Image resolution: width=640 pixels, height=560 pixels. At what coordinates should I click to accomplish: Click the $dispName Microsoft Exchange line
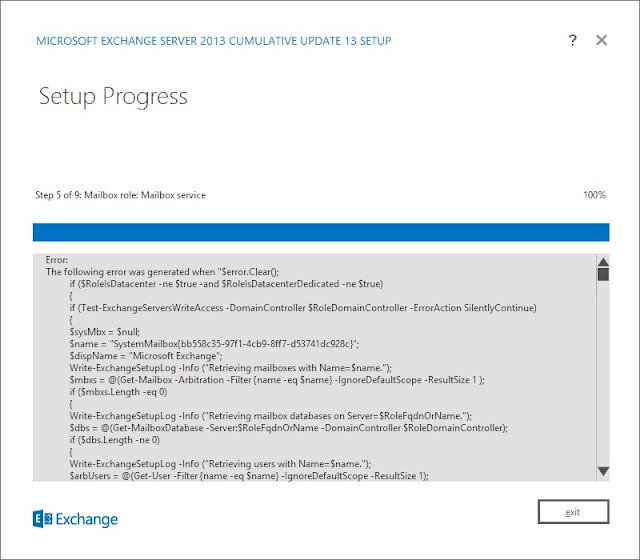[146, 356]
